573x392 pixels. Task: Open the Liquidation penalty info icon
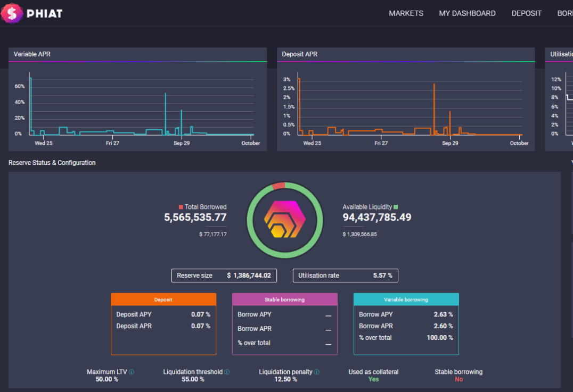316,372
